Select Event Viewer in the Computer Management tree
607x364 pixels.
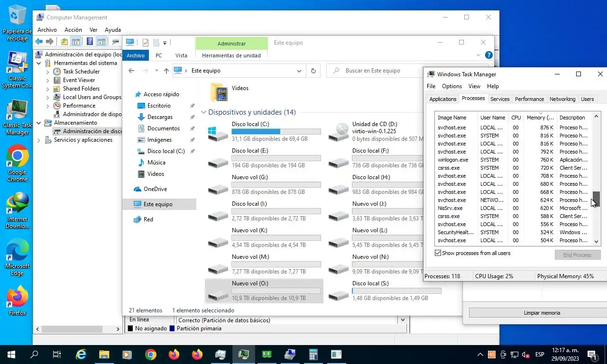pos(79,80)
